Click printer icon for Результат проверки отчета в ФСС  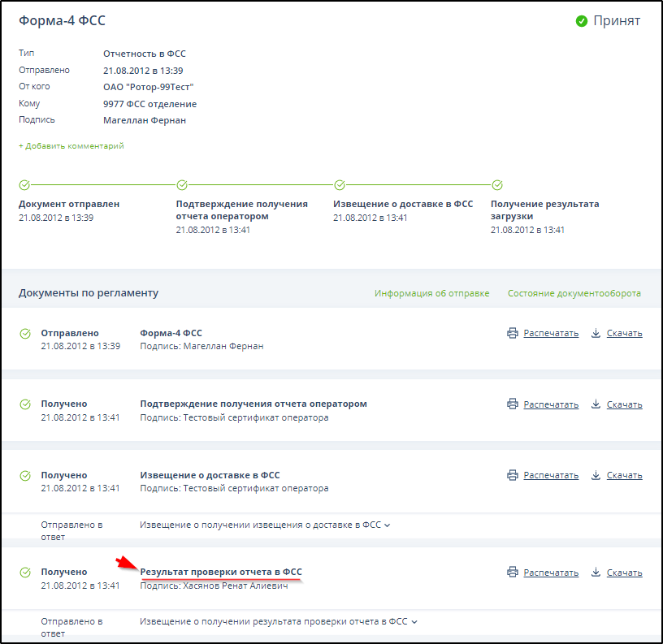(512, 572)
